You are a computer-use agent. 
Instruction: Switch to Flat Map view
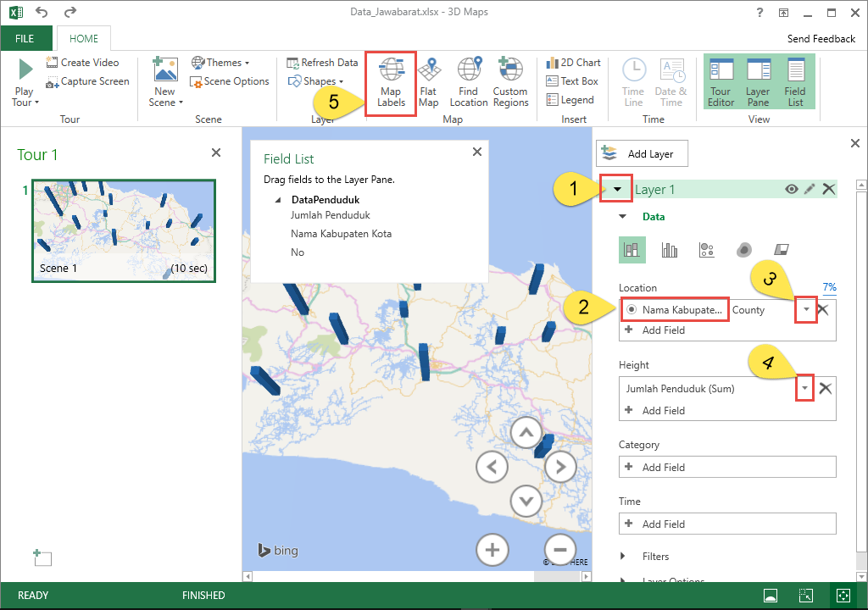click(x=429, y=82)
